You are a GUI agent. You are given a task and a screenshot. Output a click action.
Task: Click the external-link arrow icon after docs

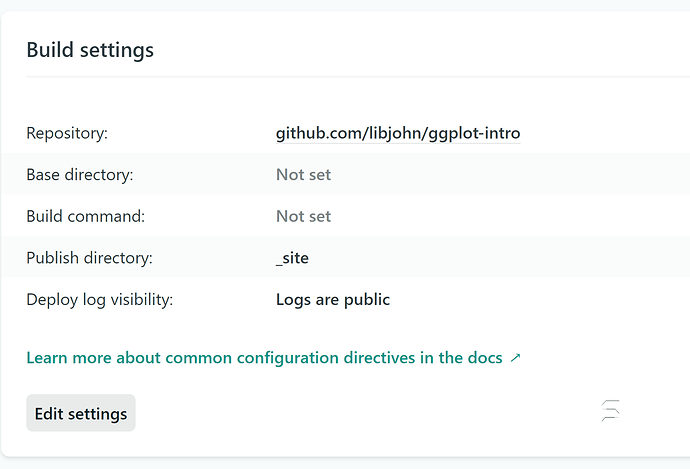515,358
